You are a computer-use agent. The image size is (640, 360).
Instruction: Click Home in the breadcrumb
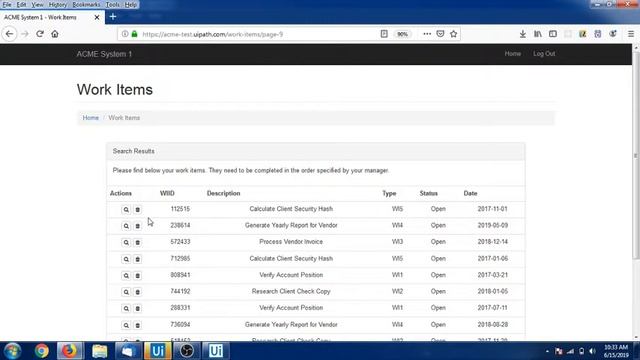tap(91, 118)
